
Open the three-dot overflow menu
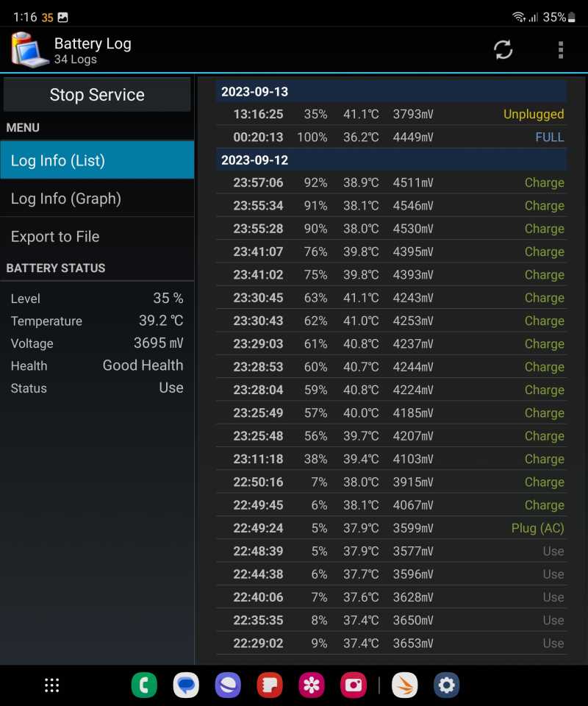(x=561, y=49)
